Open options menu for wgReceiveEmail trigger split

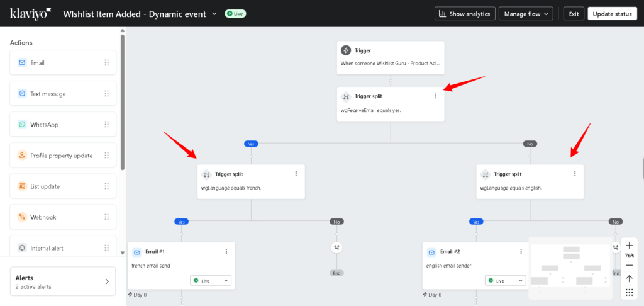pyautogui.click(x=435, y=96)
